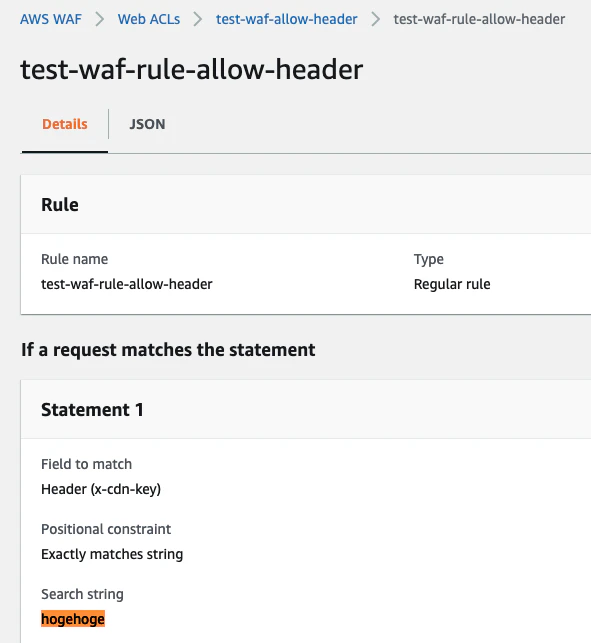
Task: Click chevron separator after Web ACLs
Action: (x=198, y=19)
